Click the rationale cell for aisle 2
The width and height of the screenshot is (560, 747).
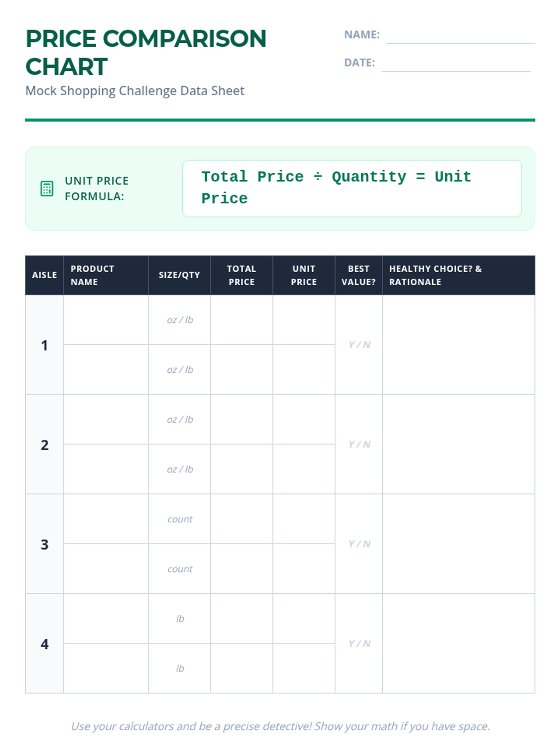(458, 444)
